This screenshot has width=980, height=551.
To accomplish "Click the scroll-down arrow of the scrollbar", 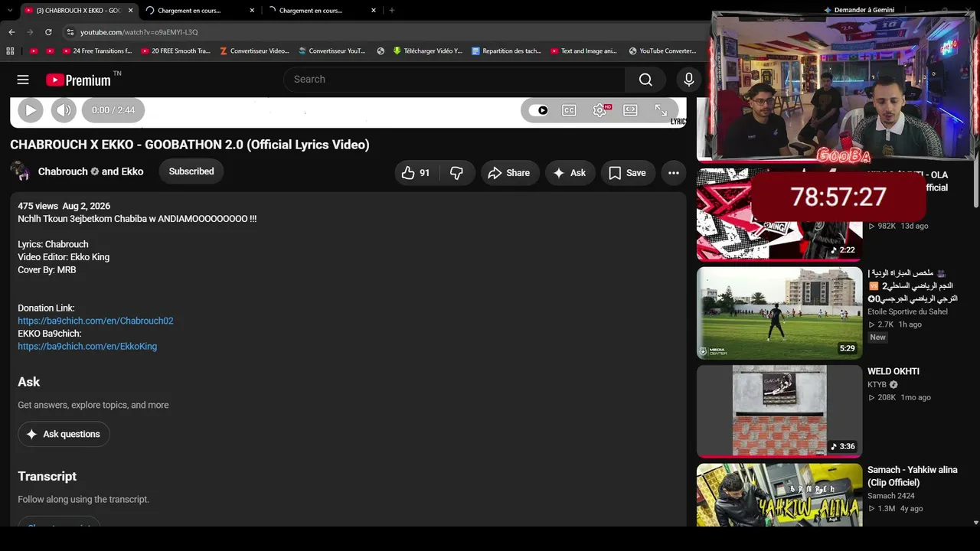I will tap(975, 523).
